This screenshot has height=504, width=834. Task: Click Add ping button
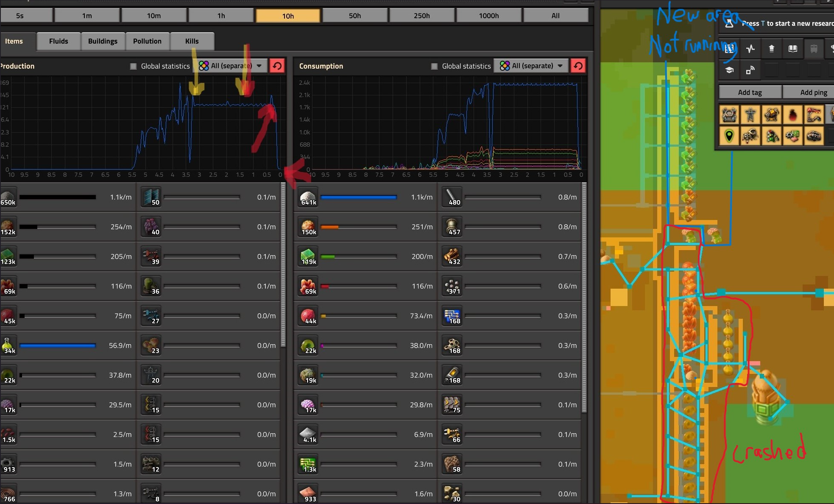(x=809, y=92)
